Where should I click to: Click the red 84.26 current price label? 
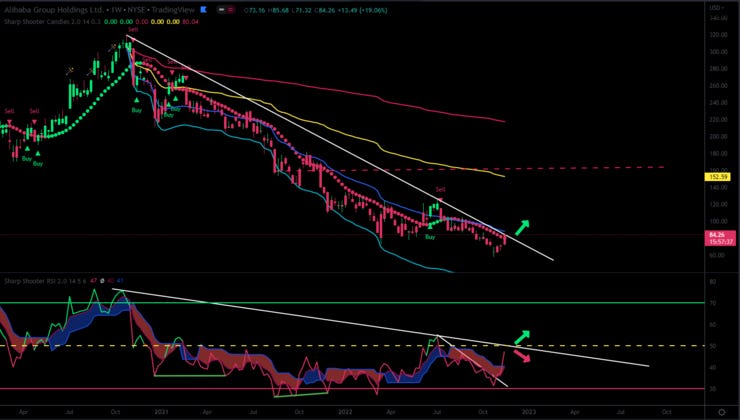click(x=720, y=238)
